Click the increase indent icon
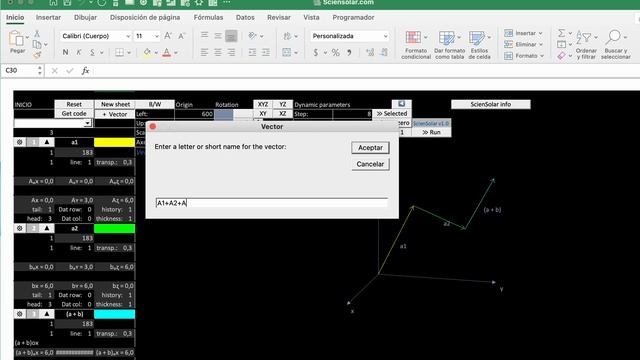 (x=266, y=52)
